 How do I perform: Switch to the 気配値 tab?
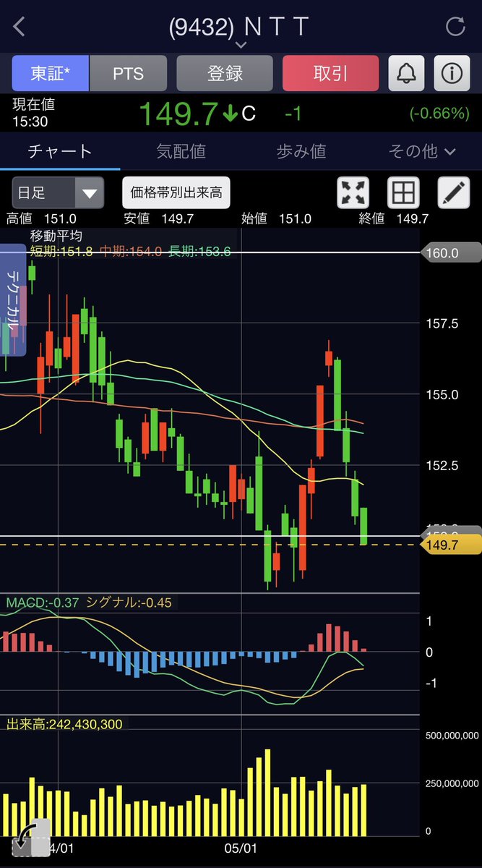click(181, 151)
